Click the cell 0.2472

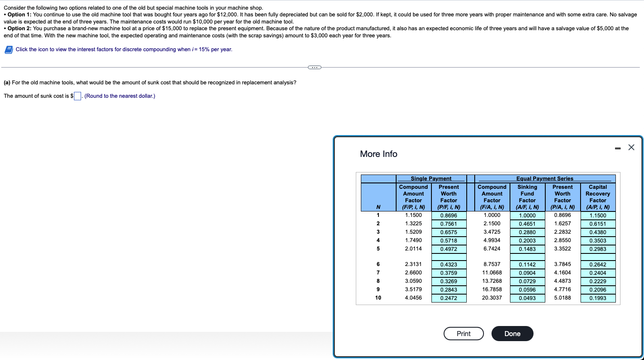(449, 298)
